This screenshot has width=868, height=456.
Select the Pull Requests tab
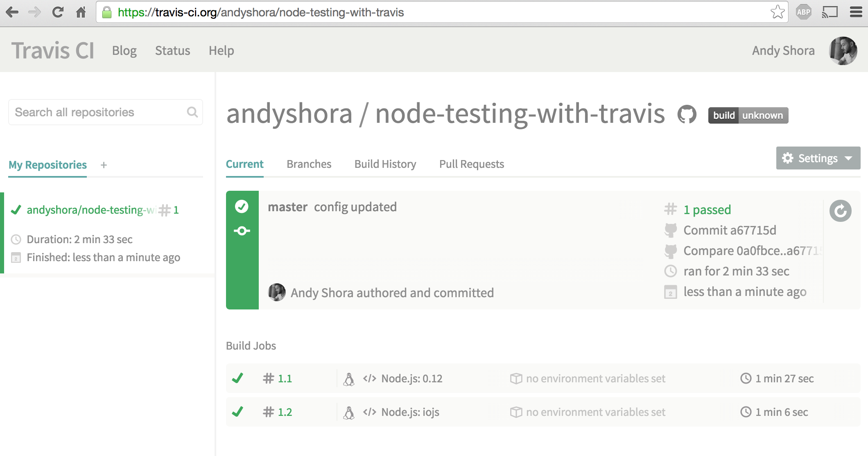[471, 164]
